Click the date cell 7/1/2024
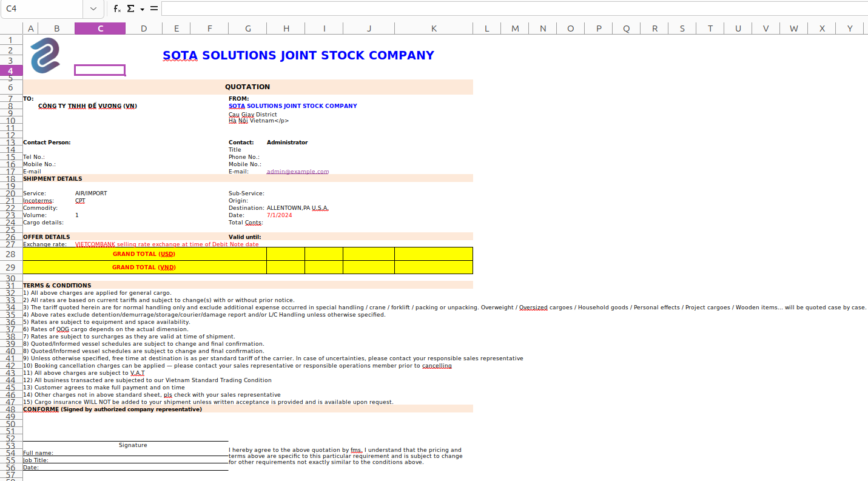The width and height of the screenshot is (868, 481). (280, 215)
